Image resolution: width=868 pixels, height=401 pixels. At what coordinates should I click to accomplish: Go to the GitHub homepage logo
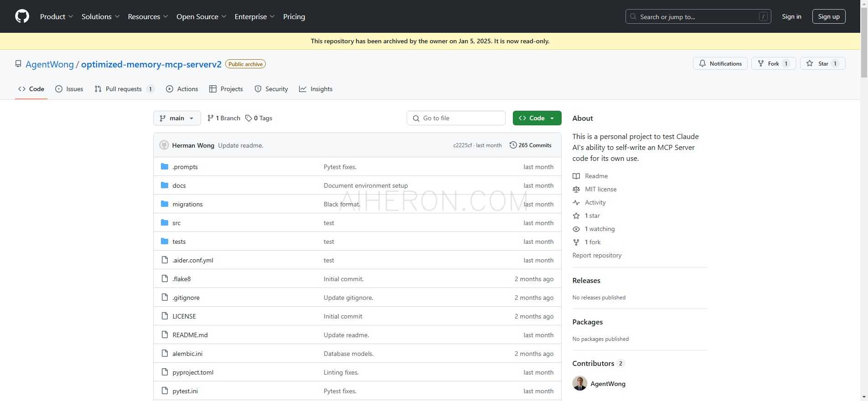[x=22, y=16]
